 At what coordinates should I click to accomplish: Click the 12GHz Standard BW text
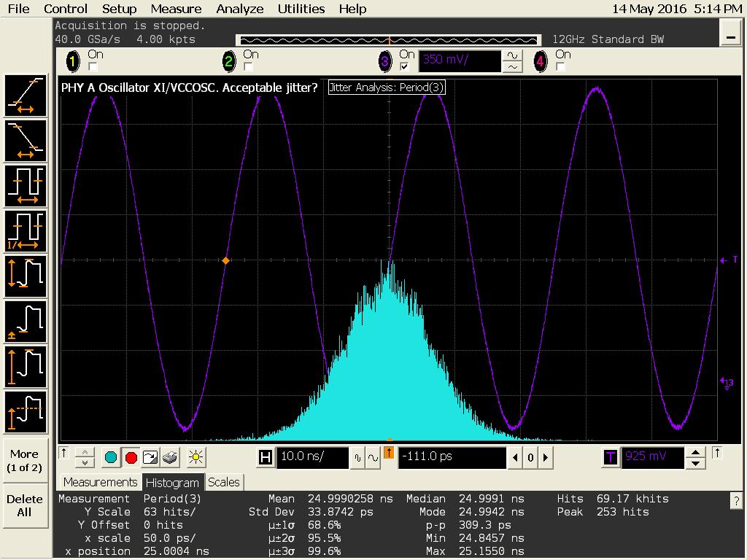(x=608, y=39)
